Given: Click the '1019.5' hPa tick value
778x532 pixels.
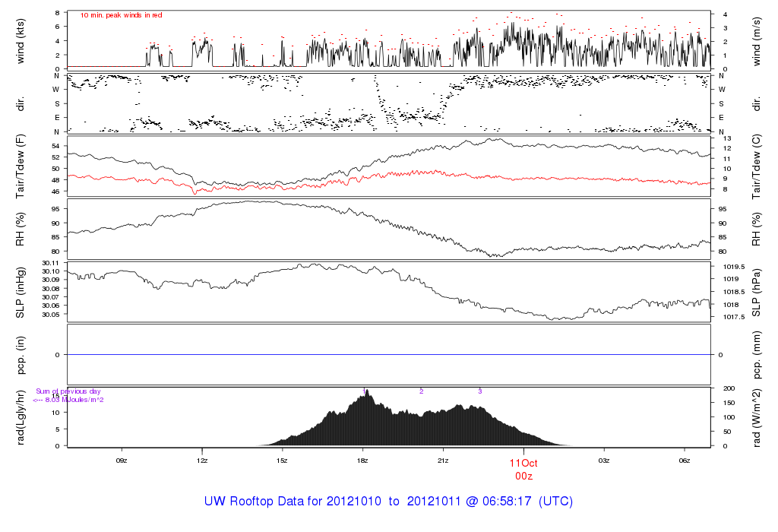Looking at the screenshot, I should coord(734,267).
